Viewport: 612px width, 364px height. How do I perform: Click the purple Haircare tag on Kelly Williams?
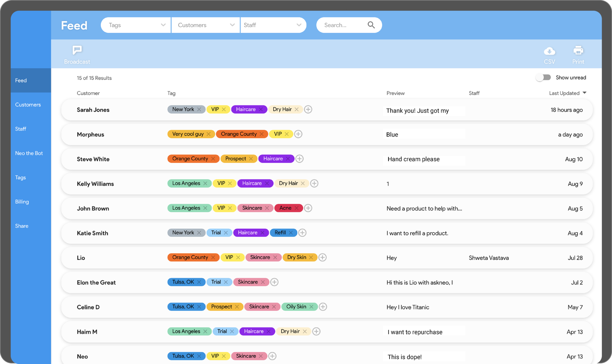252,184
